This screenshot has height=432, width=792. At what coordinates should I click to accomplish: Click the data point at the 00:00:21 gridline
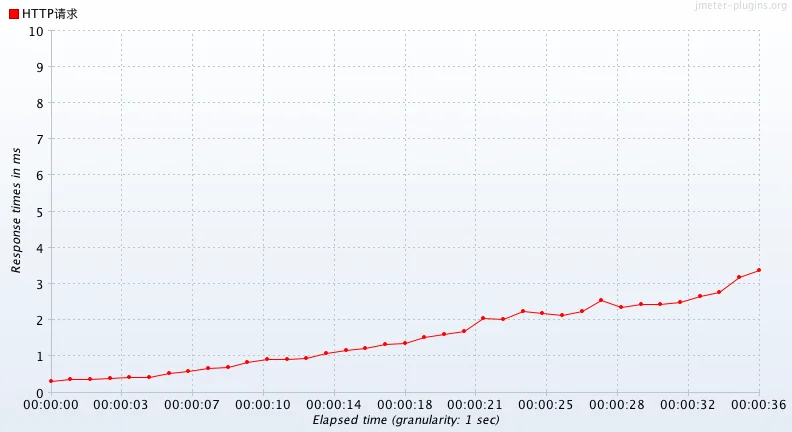[483, 318]
